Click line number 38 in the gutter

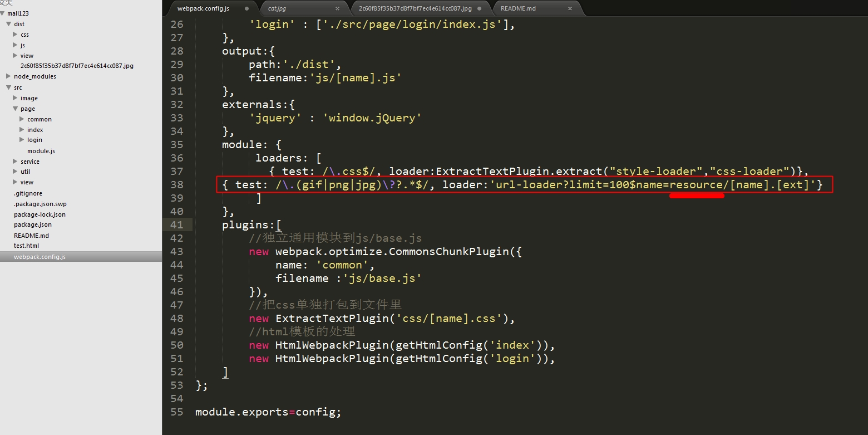tap(177, 185)
